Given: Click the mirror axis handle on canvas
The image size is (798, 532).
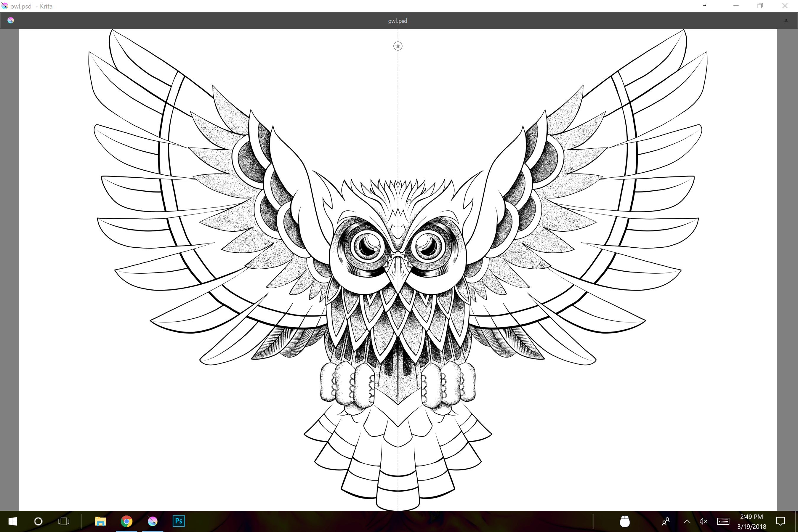Looking at the screenshot, I should pyautogui.click(x=398, y=46).
